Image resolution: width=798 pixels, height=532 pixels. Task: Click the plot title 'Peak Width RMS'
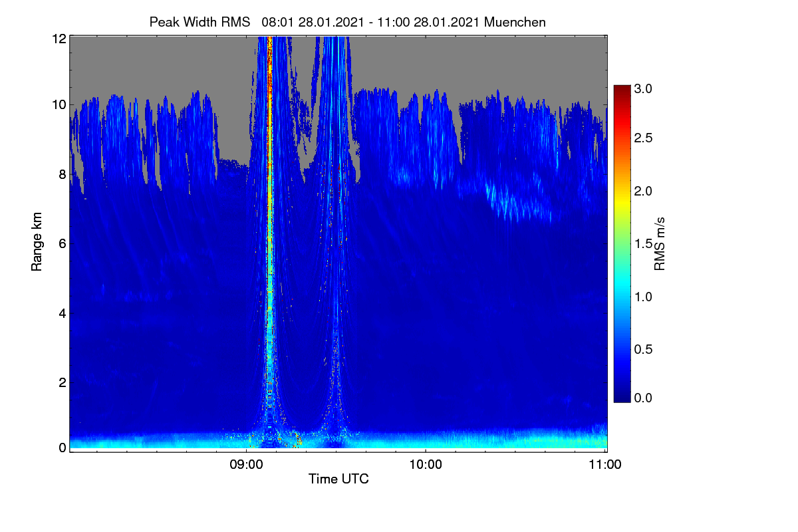pyautogui.click(x=199, y=22)
